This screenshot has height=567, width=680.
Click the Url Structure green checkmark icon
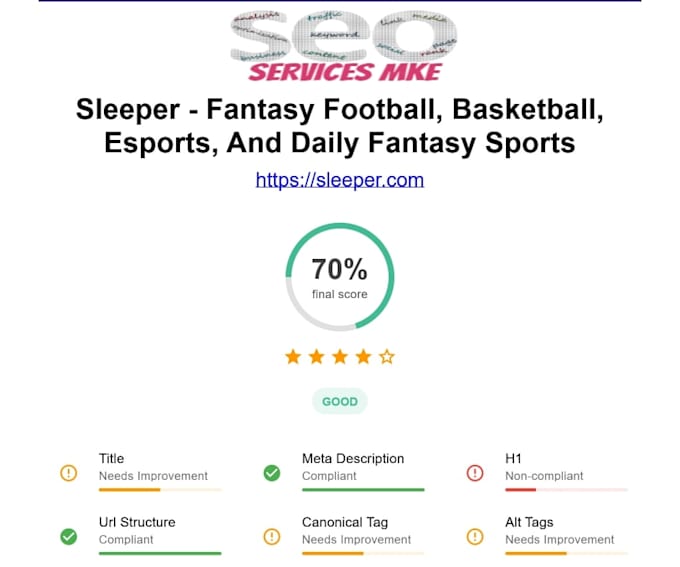[69, 537]
